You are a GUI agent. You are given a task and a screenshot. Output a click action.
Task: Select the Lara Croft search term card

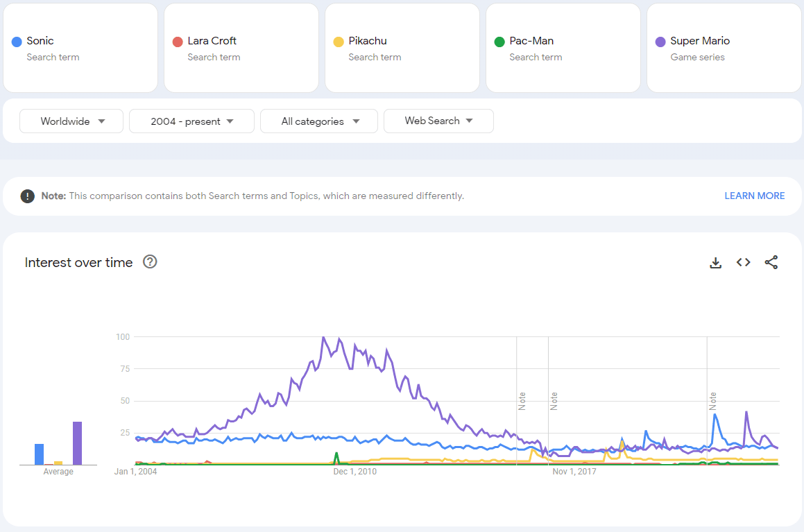[x=241, y=48]
